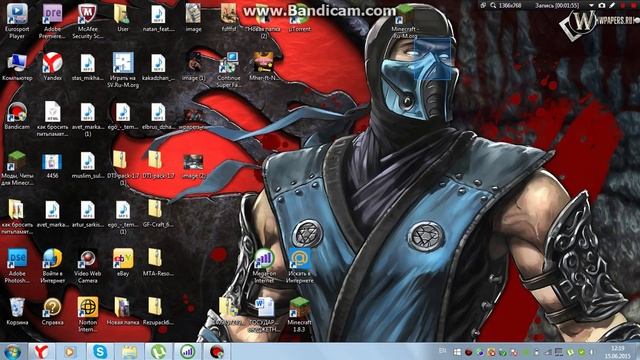
Task: Click the EN language indicator in tray
Action: point(442,351)
